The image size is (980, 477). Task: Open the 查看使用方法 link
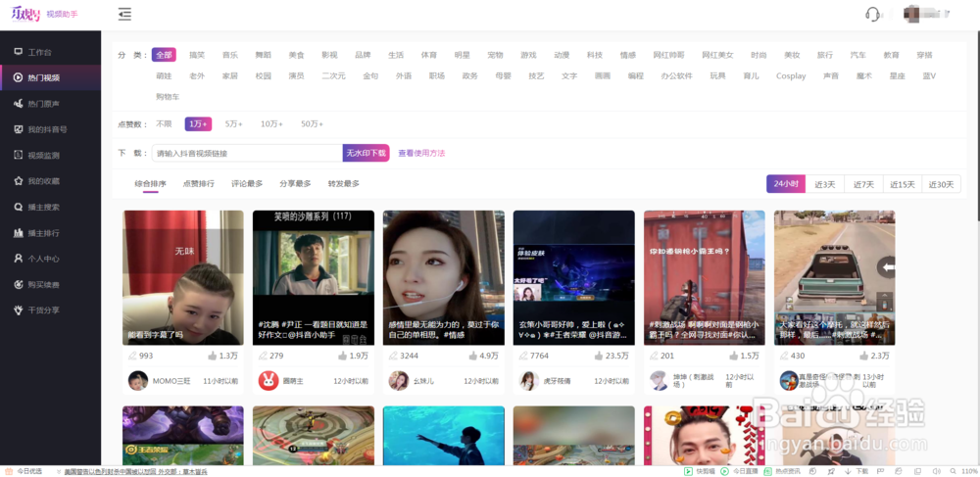click(x=421, y=154)
